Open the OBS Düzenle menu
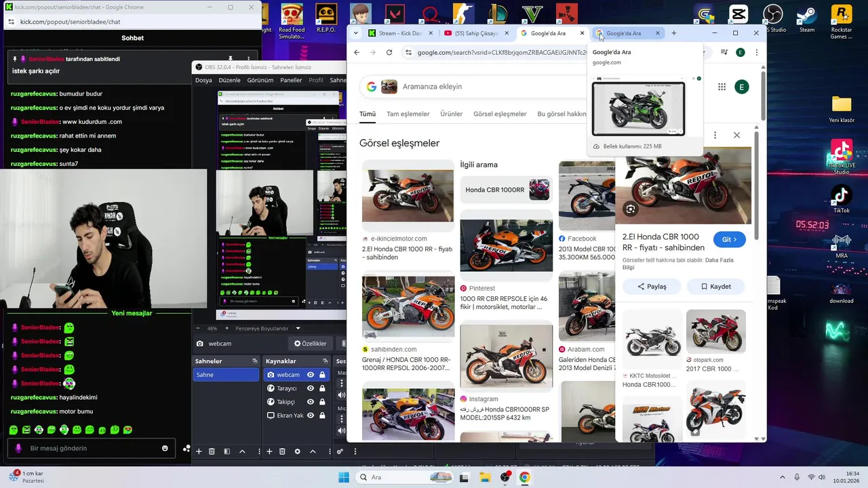Viewport: 868px width, 488px height. pos(229,80)
